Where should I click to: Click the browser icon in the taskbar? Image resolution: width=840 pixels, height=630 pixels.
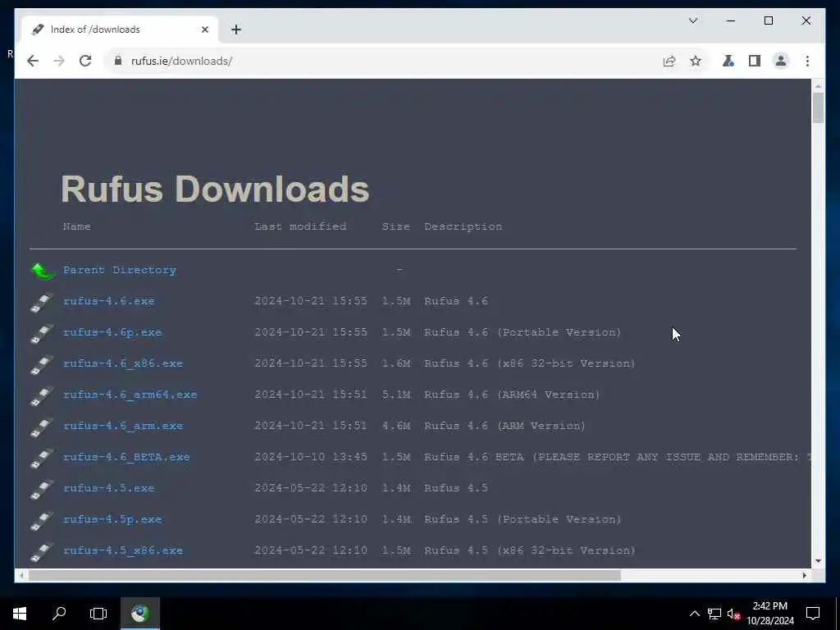(x=139, y=614)
